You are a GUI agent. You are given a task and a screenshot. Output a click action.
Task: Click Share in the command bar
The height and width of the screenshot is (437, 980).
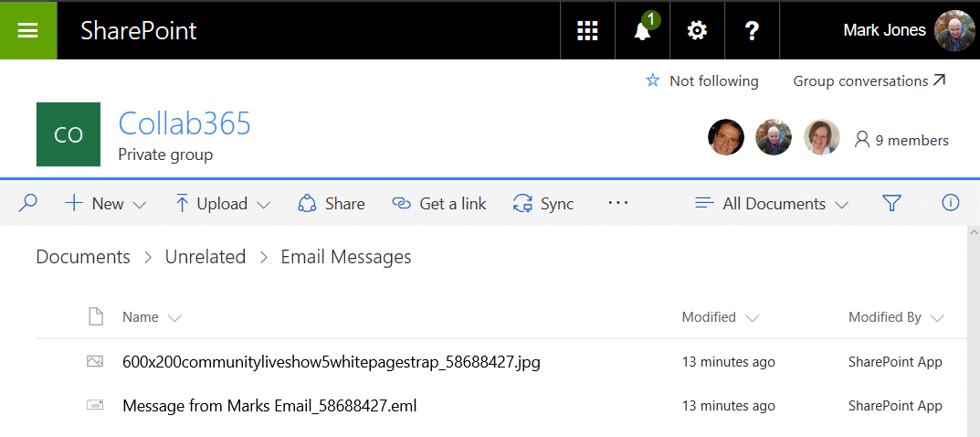[332, 203]
